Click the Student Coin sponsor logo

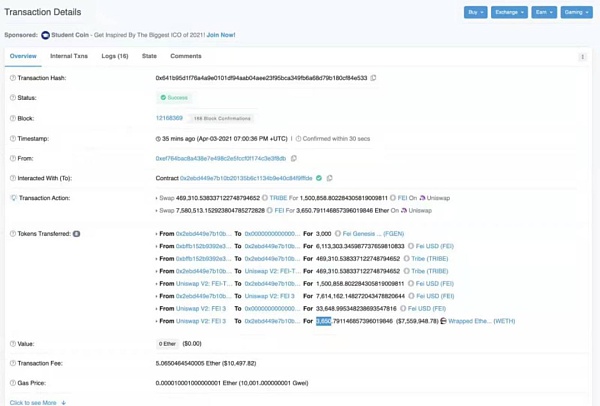46,35
